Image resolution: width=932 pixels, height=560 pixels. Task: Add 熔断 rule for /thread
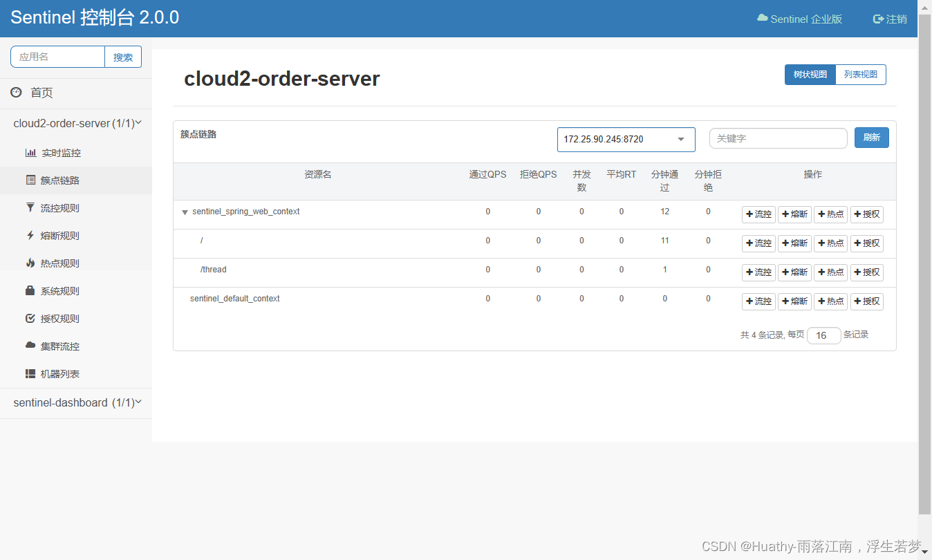[x=794, y=272]
